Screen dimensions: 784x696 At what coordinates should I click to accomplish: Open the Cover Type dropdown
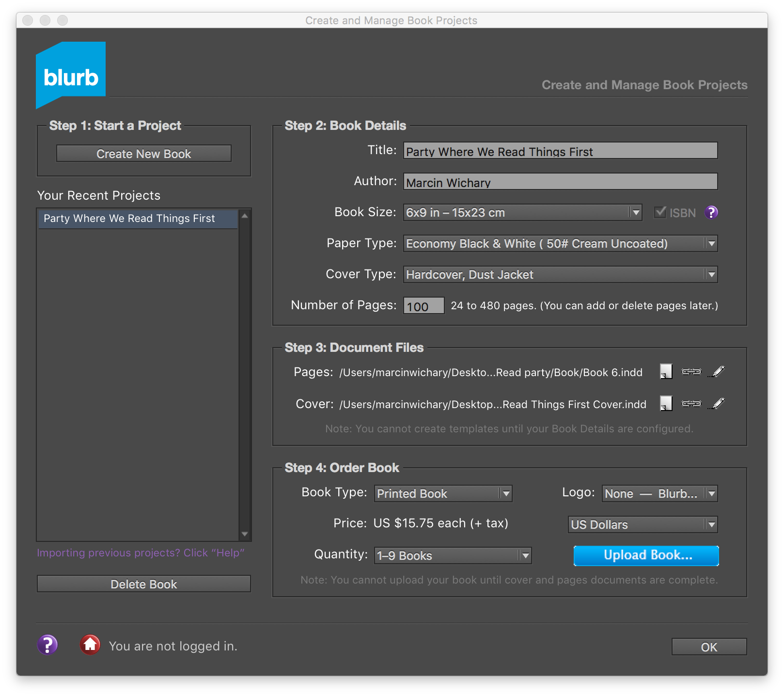pos(561,274)
